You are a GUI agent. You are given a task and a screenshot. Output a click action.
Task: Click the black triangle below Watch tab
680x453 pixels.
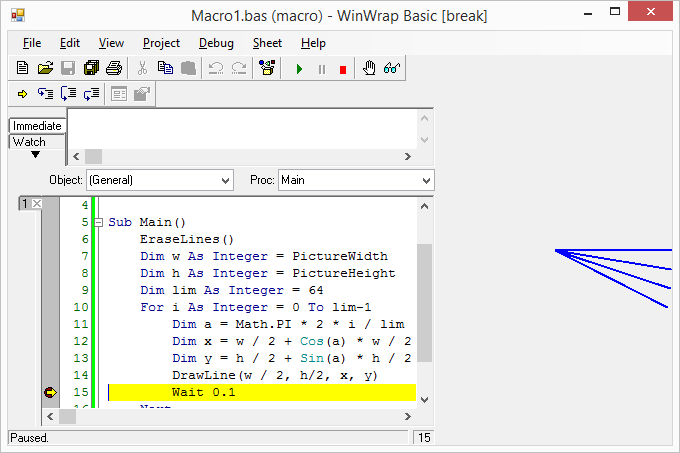point(36,154)
